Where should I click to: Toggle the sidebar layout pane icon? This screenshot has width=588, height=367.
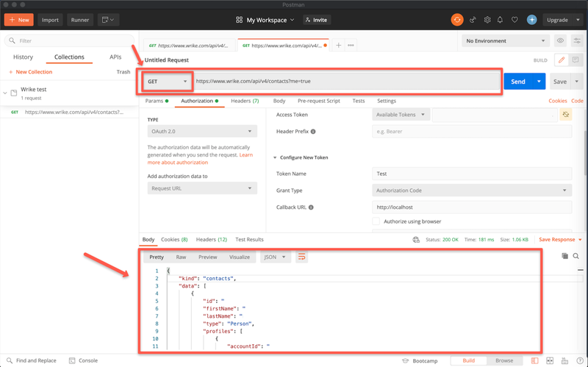535,360
